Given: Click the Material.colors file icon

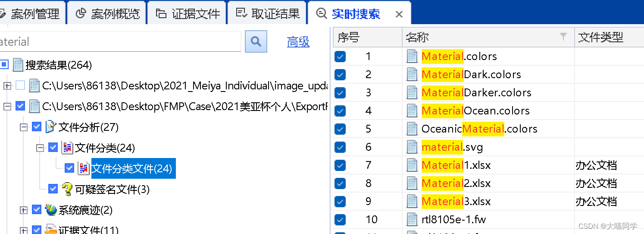Looking at the screenshot, I should click(x=413, y=56).
